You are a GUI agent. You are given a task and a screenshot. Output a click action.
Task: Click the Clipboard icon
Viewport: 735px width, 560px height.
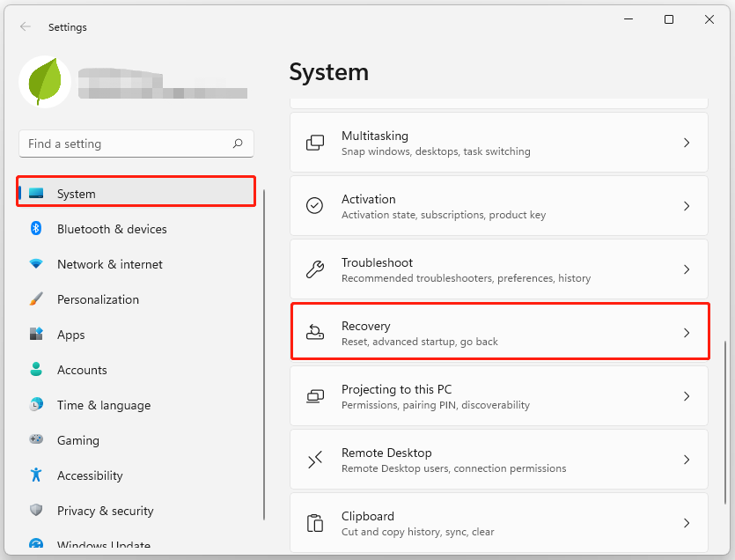pyautogui.click(x=314, y=522)
